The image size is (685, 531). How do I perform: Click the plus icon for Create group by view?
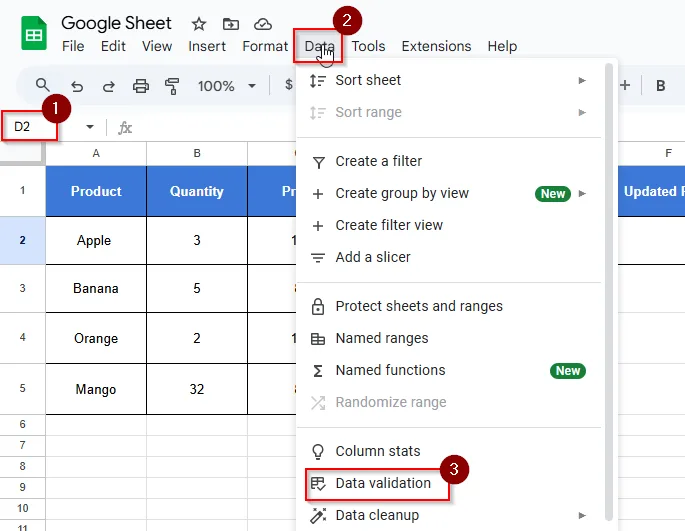click(x=318, y=194)
